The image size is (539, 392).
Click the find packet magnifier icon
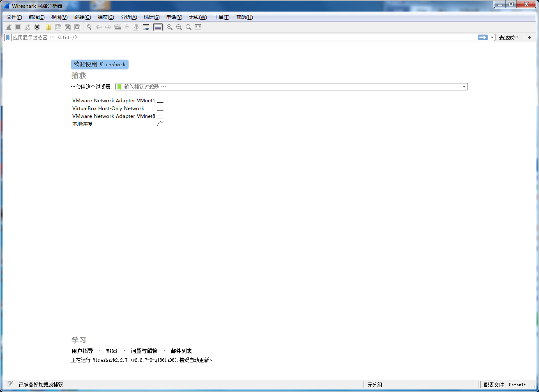(89, 27)
